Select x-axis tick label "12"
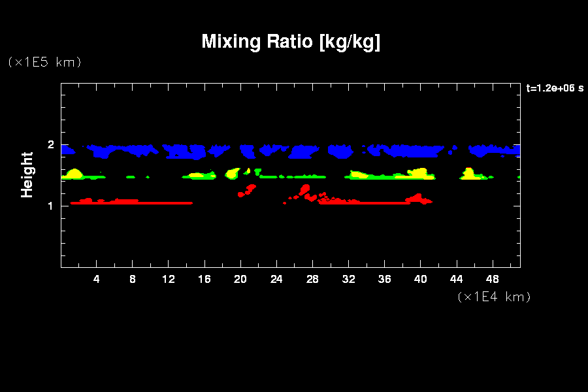The height and width of the screenshot is (392, 588). pos(169,279)
